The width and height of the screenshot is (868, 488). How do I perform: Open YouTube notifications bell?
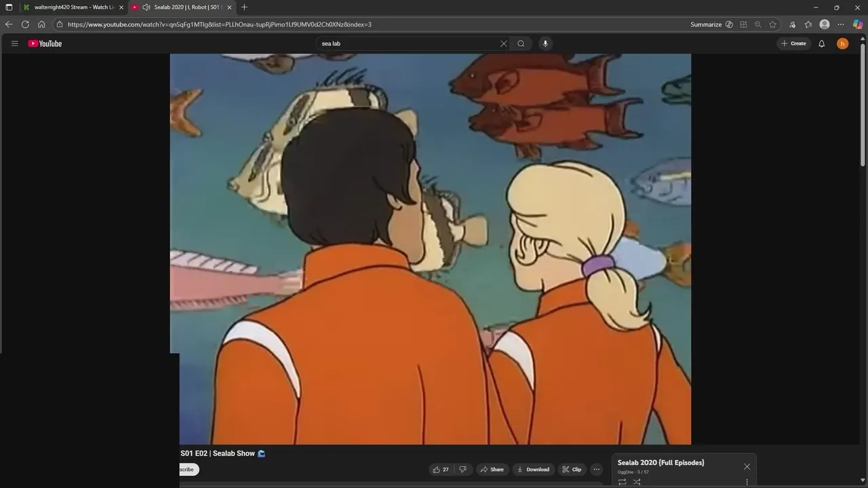pyautogui.click(x=822, y=43)
